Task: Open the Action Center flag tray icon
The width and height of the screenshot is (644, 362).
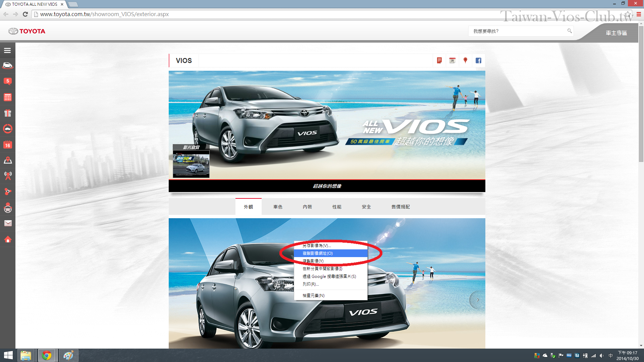Action: (x=561, y=356)
